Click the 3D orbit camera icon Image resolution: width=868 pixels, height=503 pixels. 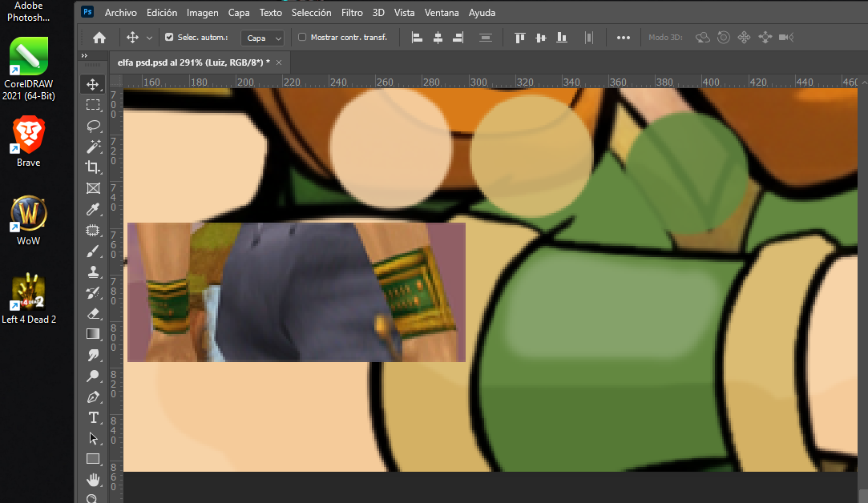702,38
